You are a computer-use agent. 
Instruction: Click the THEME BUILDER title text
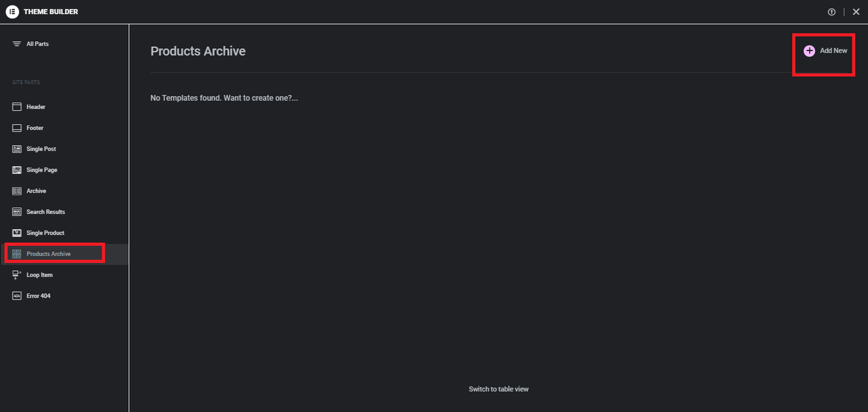pyautogui.click(x=51, y=12)
